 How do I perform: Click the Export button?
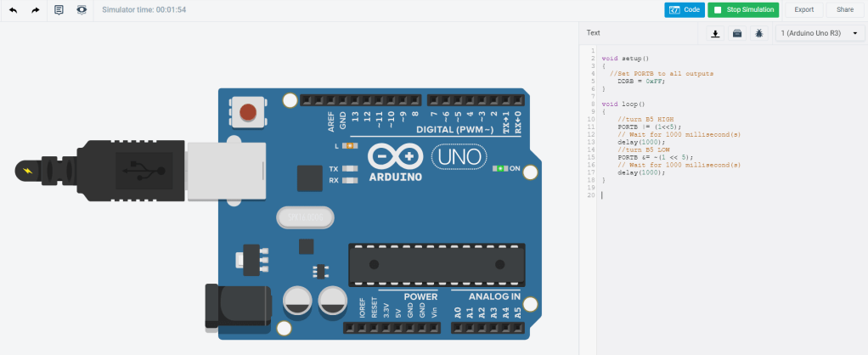[x=803, y=10]
